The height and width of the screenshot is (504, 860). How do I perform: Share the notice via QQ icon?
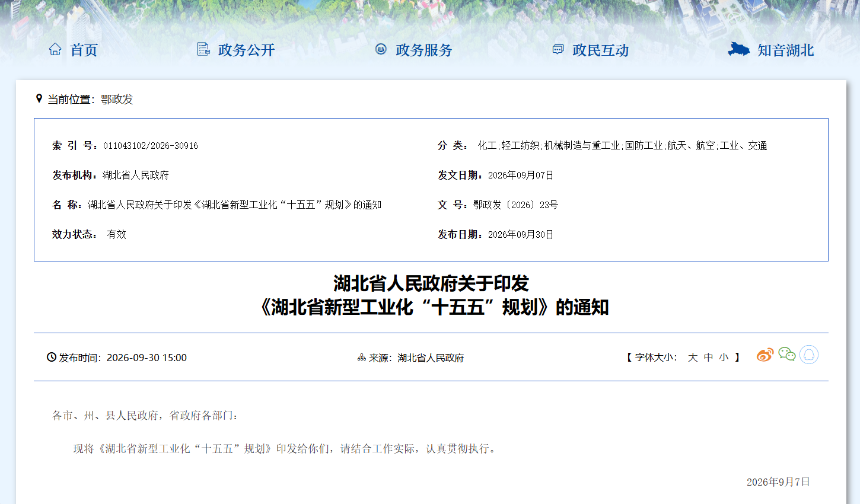(x=809, y=355)
